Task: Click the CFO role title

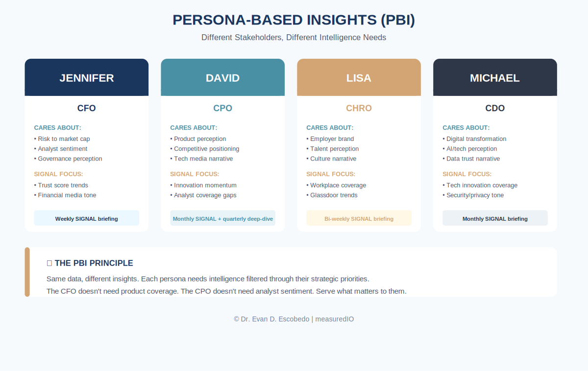Action: pos(87,108)
